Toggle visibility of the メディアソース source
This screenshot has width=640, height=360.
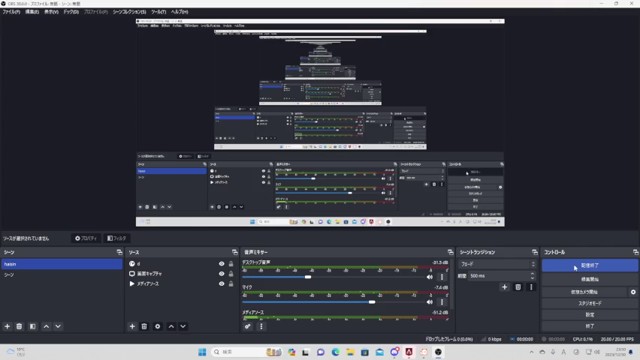[x=221, y=284]
